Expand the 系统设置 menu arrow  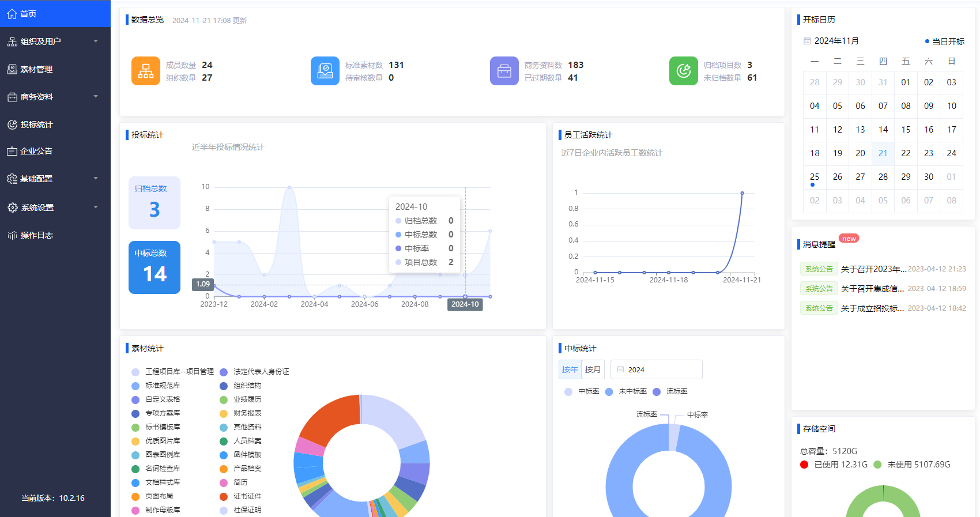point(96,207)
